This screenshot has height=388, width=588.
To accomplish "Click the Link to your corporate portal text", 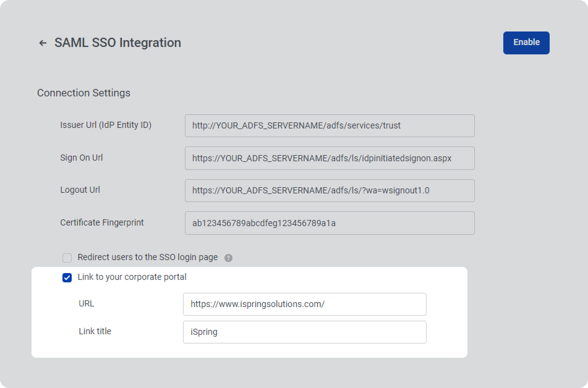I will pos(132,277).
